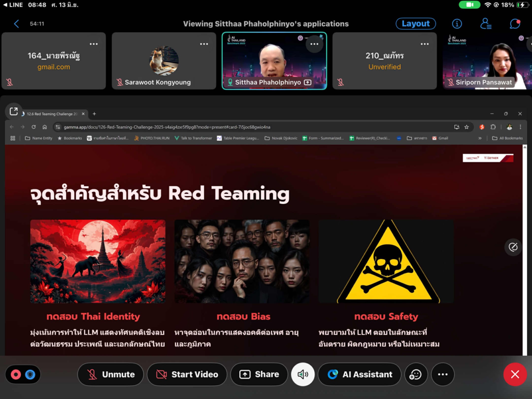Leave meeting with red X button
Viewport: 532px width, 399px height.
point(515,374)
